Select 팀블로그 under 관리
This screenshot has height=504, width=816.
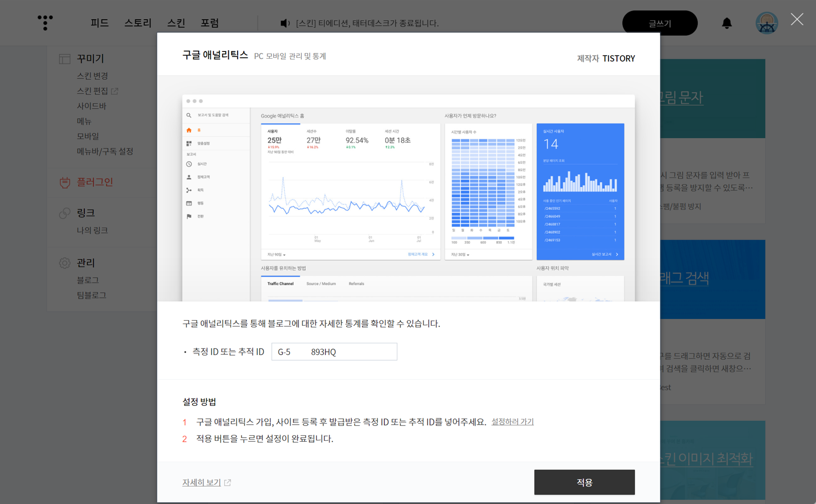click(91, 295)
